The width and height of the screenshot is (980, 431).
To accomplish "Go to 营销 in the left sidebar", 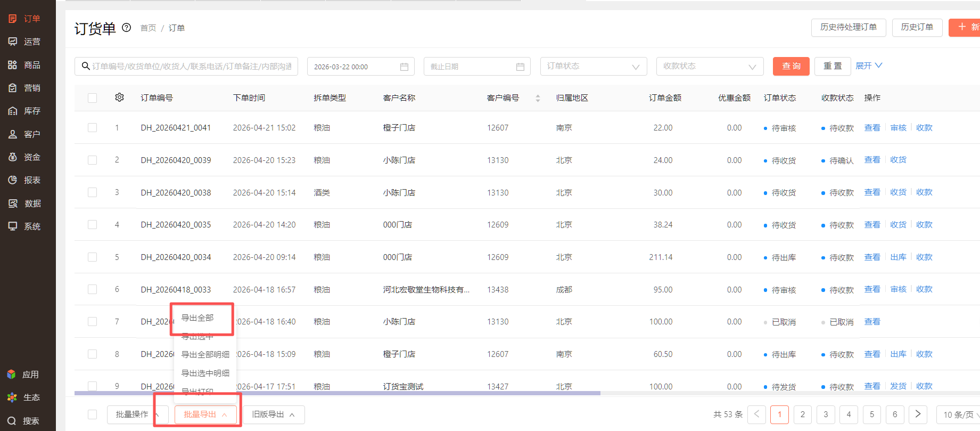I will coord(24,88).
